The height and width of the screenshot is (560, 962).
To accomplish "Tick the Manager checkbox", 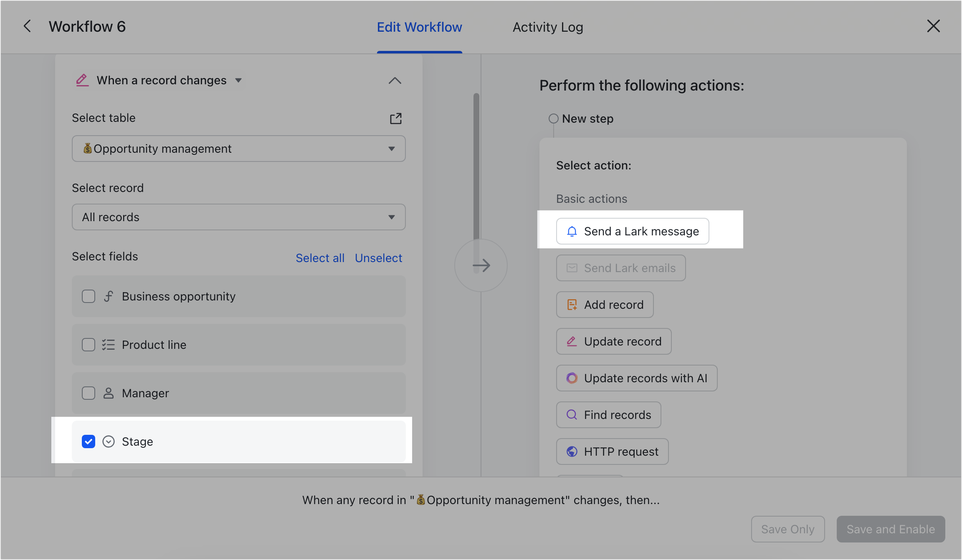I will coord(89,393).
